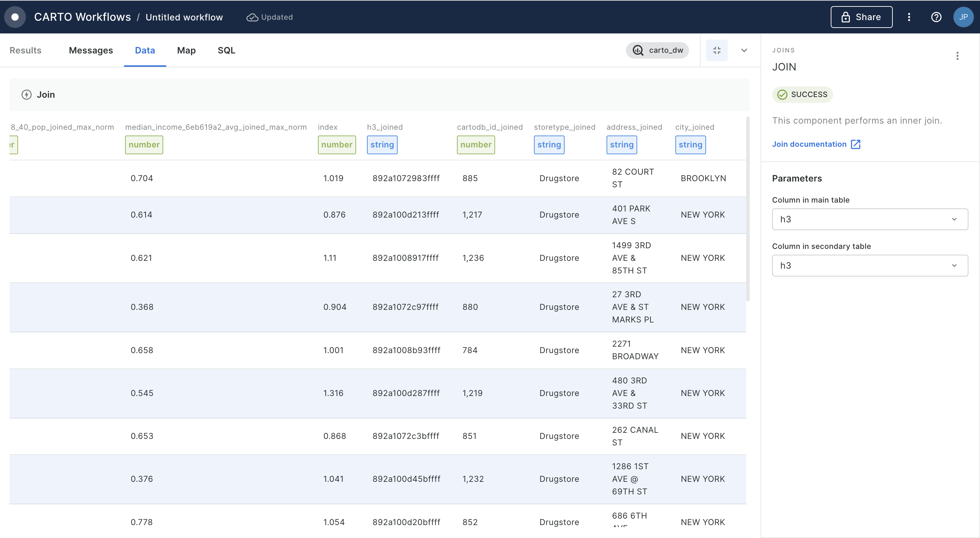Click the cloud Updated status icon
980x538 pixels.
tap(252, 17)
